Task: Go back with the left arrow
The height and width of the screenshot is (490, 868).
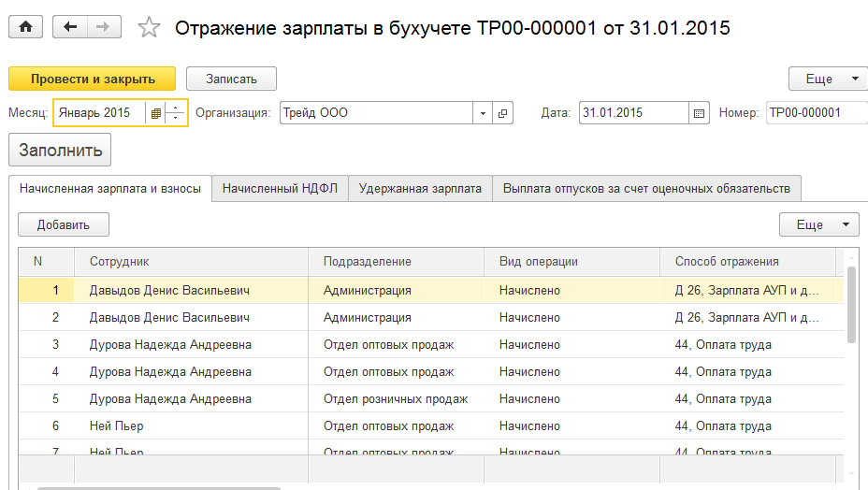Action: (70, 27)
